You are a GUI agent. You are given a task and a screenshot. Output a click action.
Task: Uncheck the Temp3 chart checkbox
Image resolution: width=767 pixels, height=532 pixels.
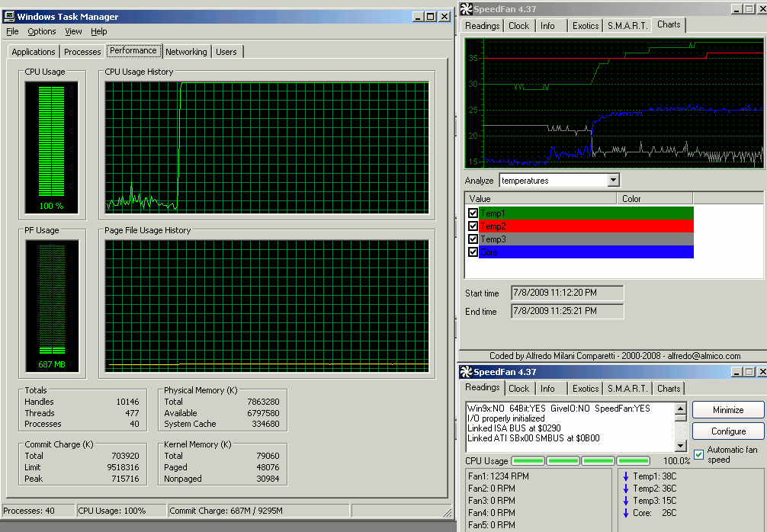tap(473, 239)
